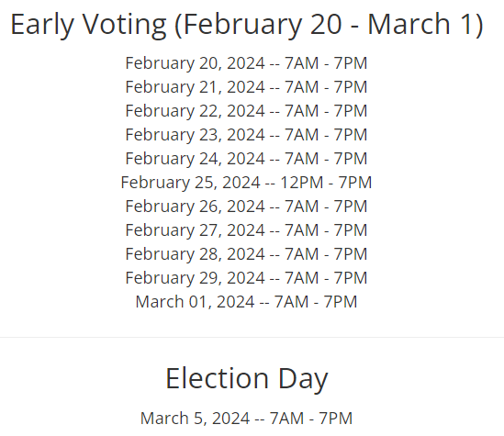Viewport: 504px width, 436px height.
Task: Select the March 5, 2024 election hours
Action: pyautogui.click(x=246, y=419)
